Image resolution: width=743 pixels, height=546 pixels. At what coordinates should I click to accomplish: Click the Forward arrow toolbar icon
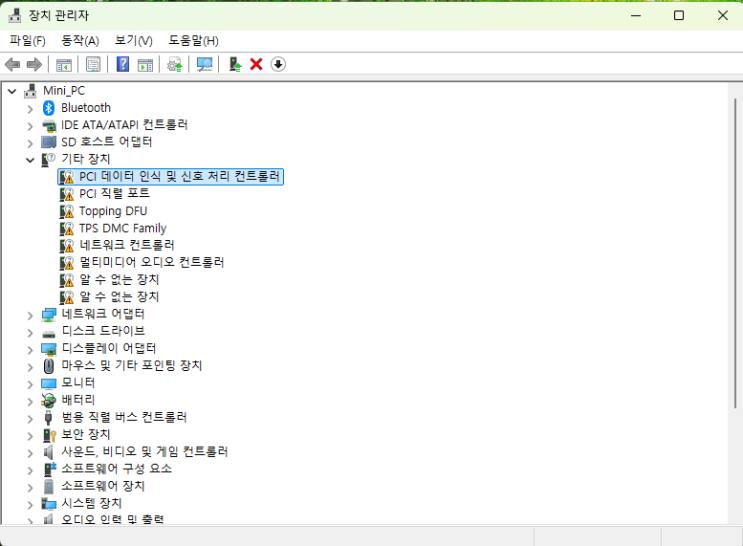click(34, 64)
